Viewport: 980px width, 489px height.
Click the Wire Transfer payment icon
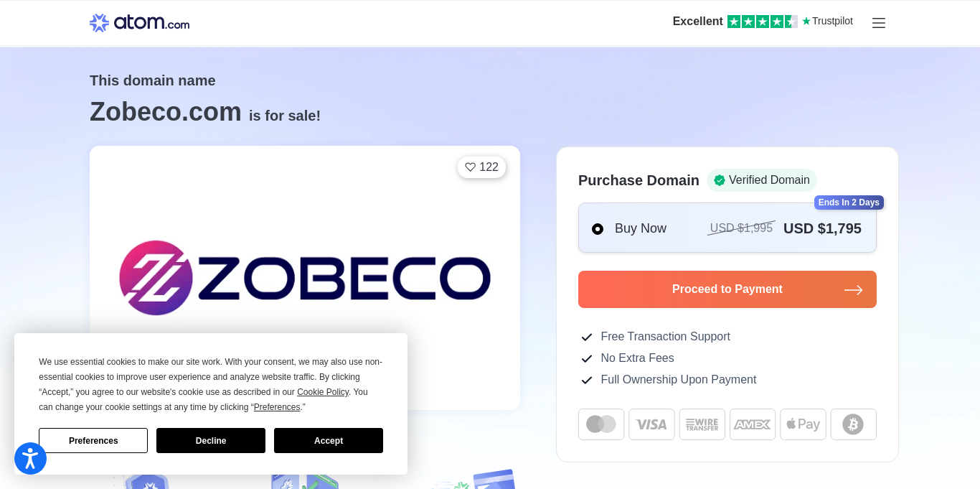pos(702,424)
